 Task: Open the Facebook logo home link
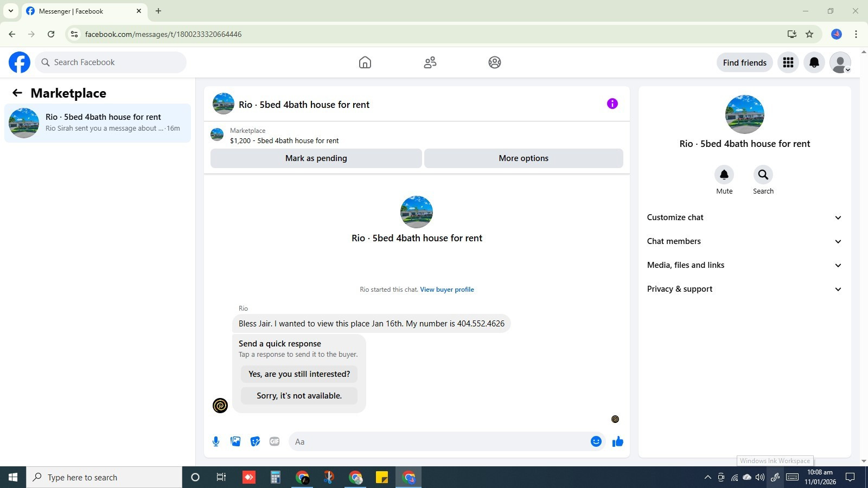coord(20,62)
